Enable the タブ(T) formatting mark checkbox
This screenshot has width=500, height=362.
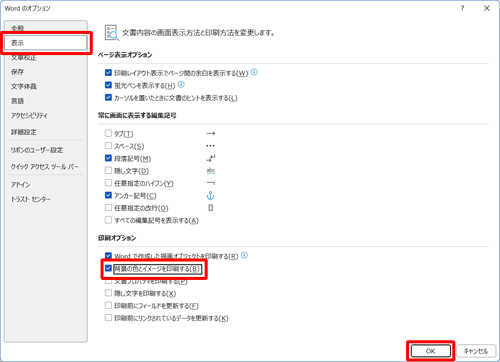pos(108,133)
